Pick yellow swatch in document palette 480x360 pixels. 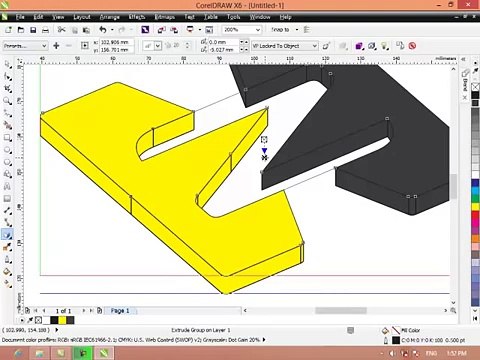click(62, 320)
